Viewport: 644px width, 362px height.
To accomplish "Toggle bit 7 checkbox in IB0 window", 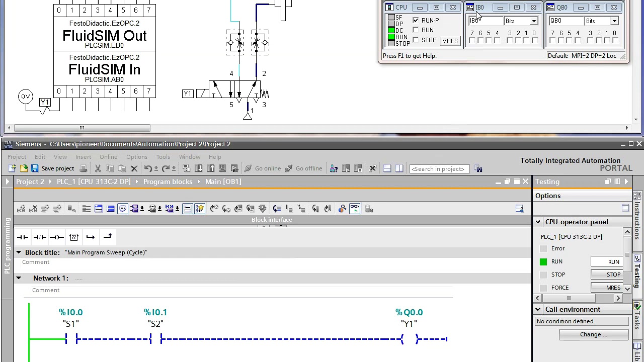I will pos(472,41).
